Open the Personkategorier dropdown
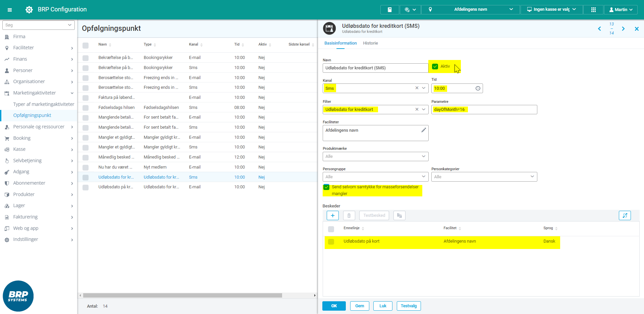This screenshot has width=644, height=314. tap(484, 177)
